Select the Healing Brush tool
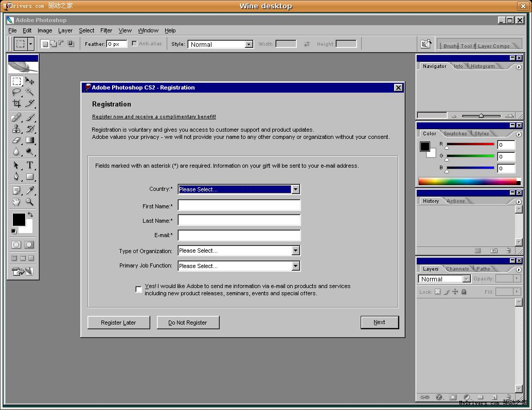This screenshot has height=410, width=532. pos(16,117)
